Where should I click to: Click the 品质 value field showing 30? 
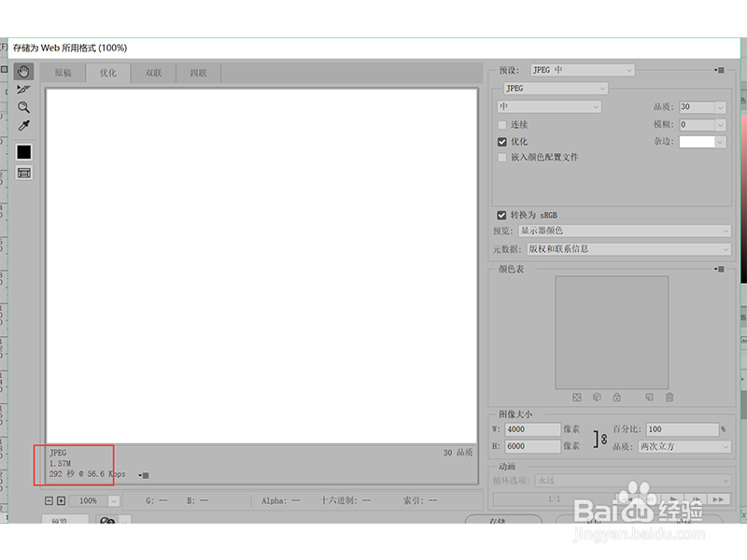[697, 107]
